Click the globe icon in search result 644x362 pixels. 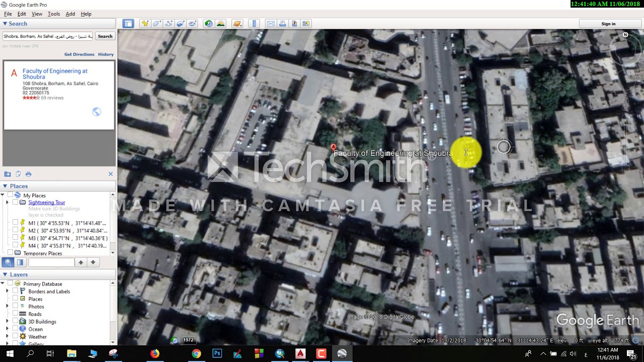(97, 112)
